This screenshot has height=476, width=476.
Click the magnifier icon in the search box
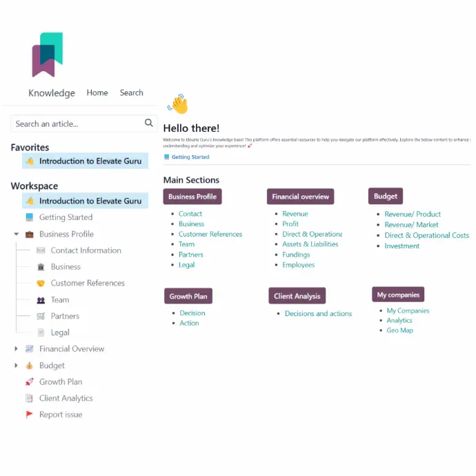(x=148, y=123)
